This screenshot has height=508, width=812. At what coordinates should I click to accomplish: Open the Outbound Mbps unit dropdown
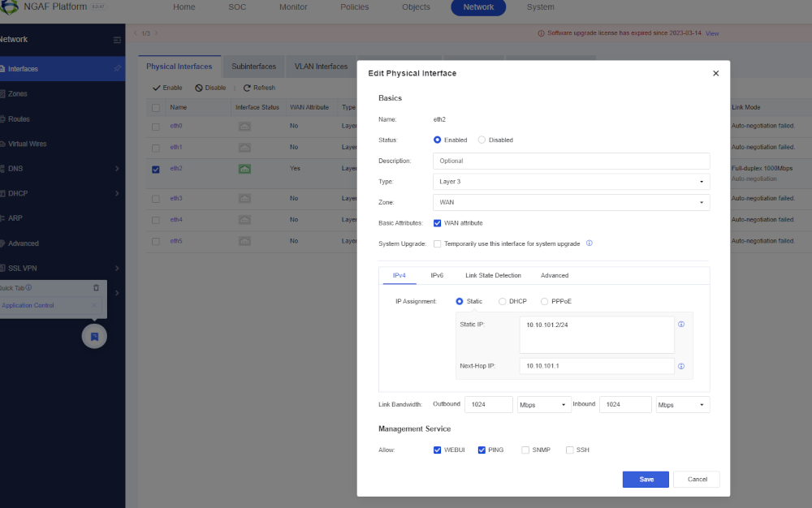[x=543, y=405]
